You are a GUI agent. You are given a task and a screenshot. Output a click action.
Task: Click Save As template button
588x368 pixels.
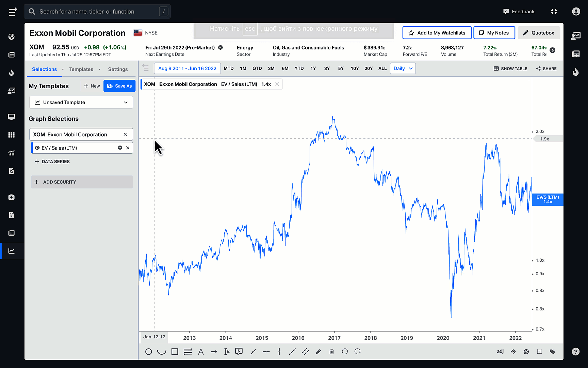[119, 86]
